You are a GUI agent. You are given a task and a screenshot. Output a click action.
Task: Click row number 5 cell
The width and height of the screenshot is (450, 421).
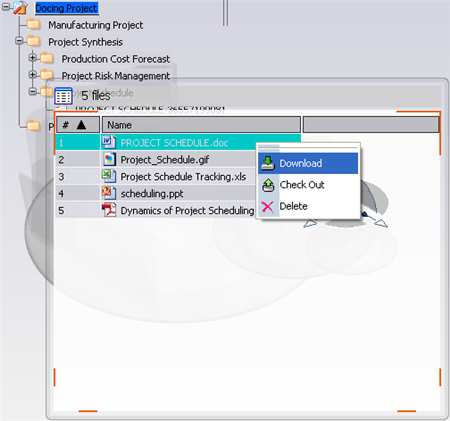coord(78,211)
